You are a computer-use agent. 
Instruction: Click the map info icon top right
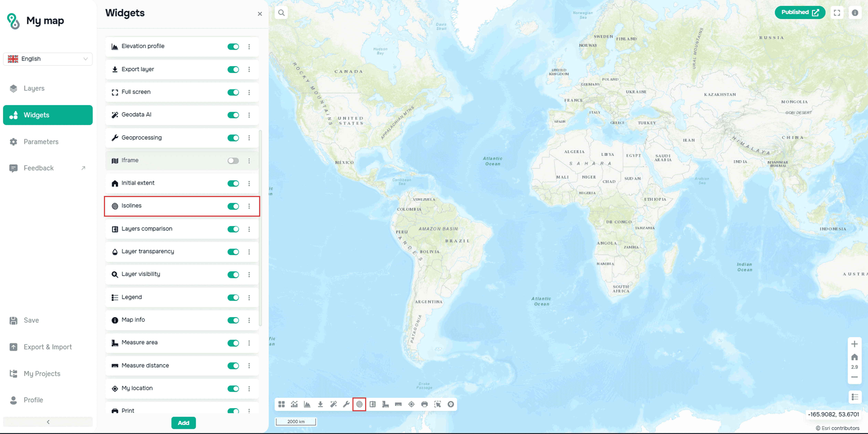[x=855, y=13]
